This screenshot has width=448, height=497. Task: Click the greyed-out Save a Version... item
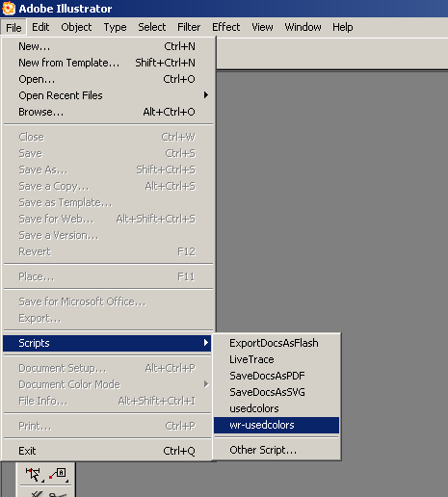click(108, 235)
